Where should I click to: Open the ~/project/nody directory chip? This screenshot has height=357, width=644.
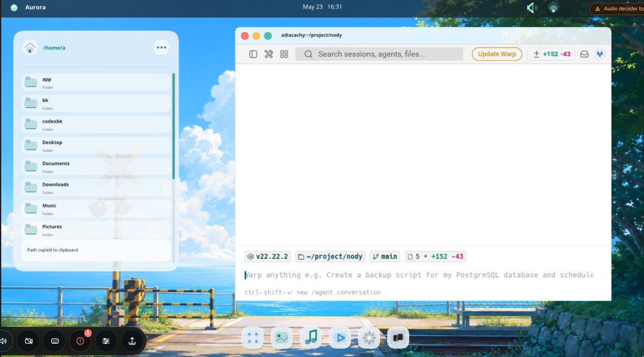click(x=331, y=256)
